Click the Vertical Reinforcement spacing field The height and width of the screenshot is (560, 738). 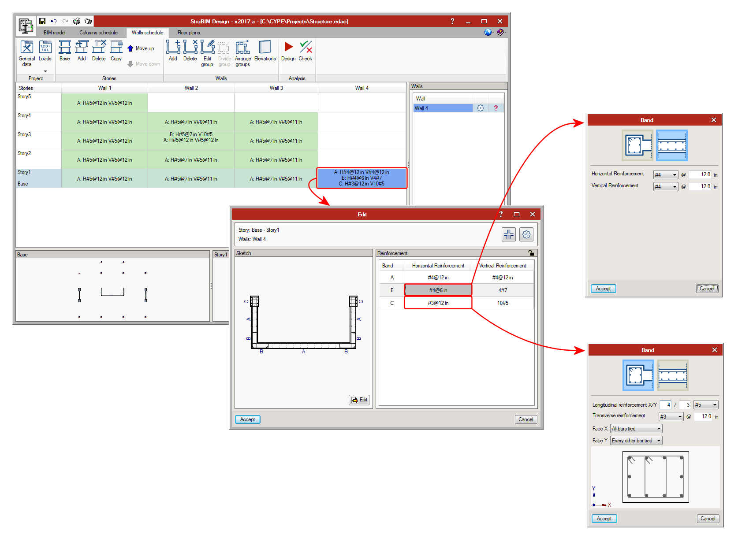(x=700, y=187)
